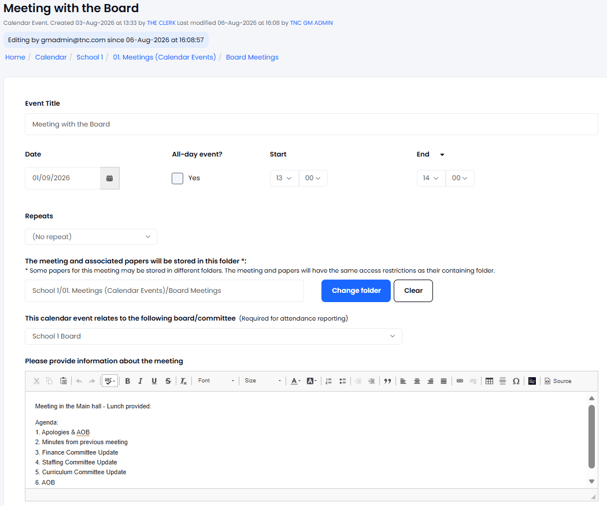Click the editor resize handle corner
This screenshot has width=607, height=506.
pyautogui.click(x=593, y=496)
